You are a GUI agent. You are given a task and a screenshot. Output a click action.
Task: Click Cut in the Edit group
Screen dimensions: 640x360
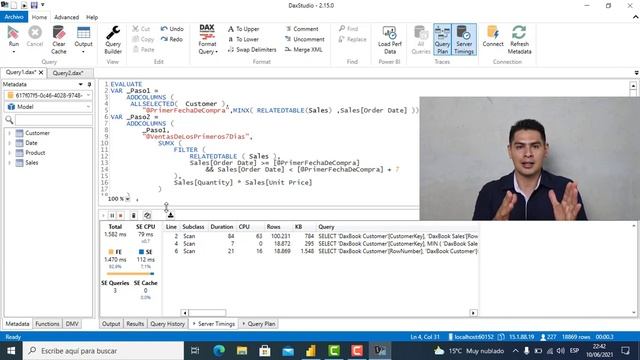[x=141, y=29]
